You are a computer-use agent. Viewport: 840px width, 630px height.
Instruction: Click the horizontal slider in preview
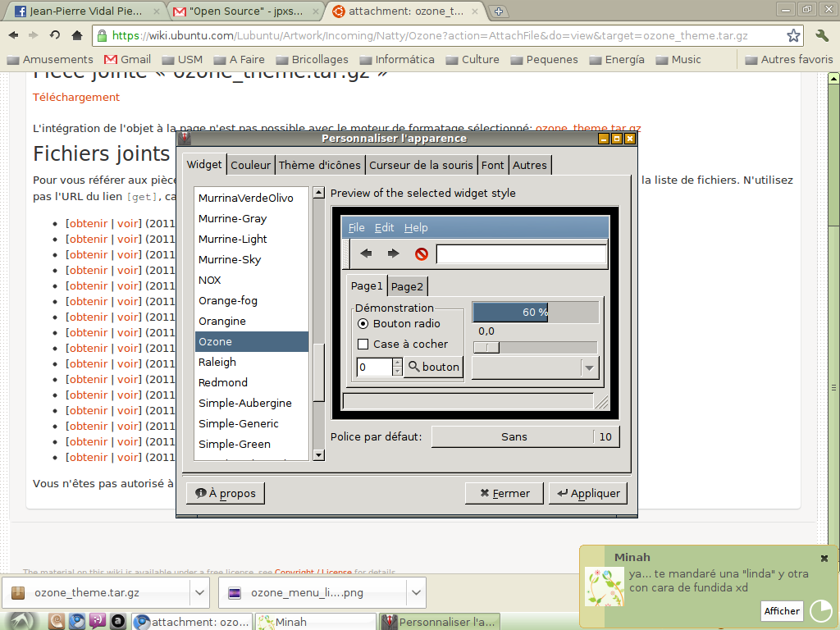(535, 347)
